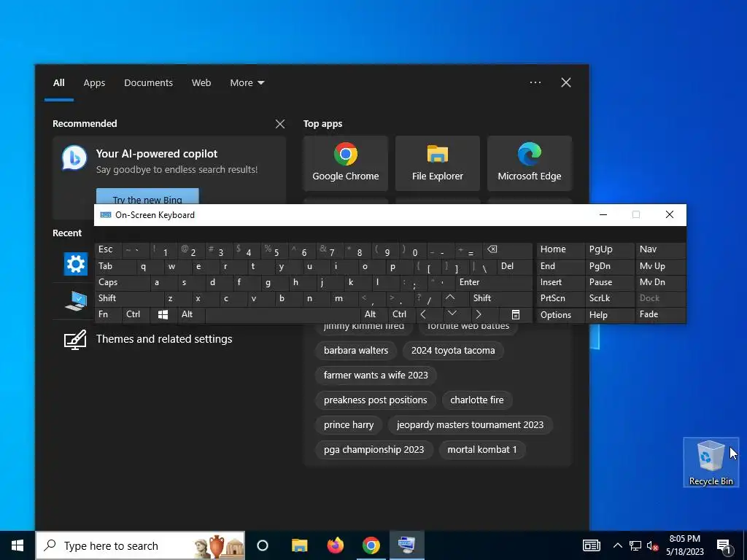Open File Explorer tile in Top apps

coord(438,163)
